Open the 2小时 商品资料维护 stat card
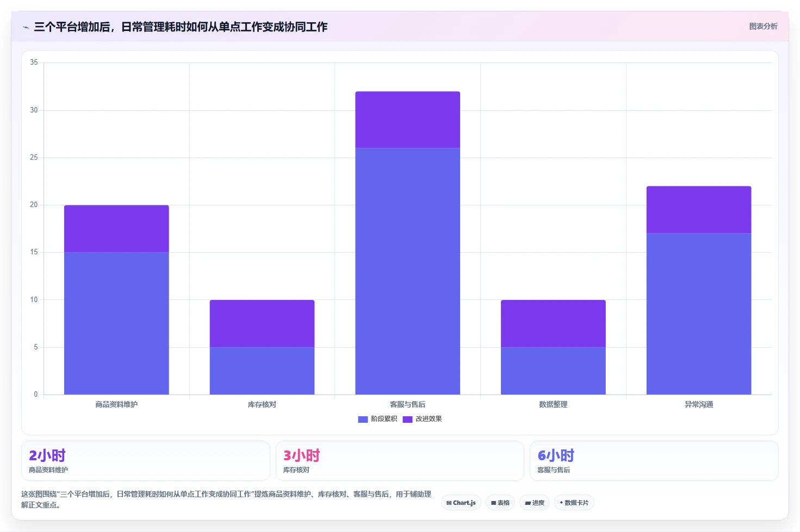The image size is (800, 532). pyautogui.click(x=146, y=461)
